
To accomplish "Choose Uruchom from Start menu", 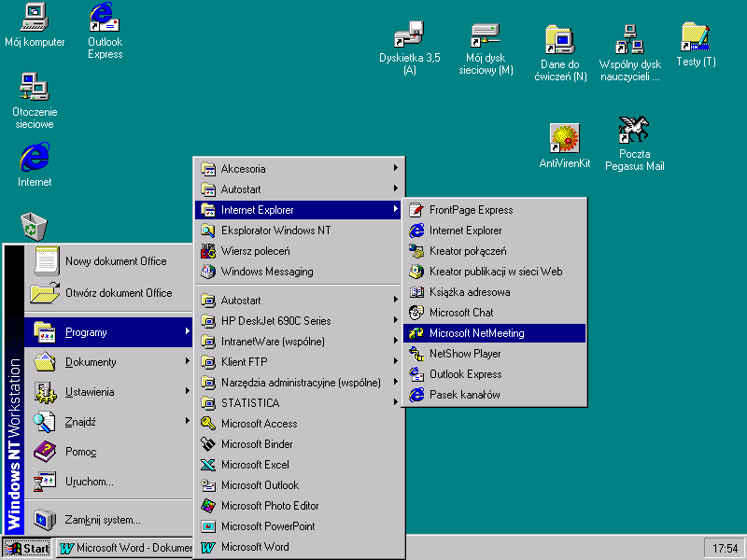I will pos(108,482).
